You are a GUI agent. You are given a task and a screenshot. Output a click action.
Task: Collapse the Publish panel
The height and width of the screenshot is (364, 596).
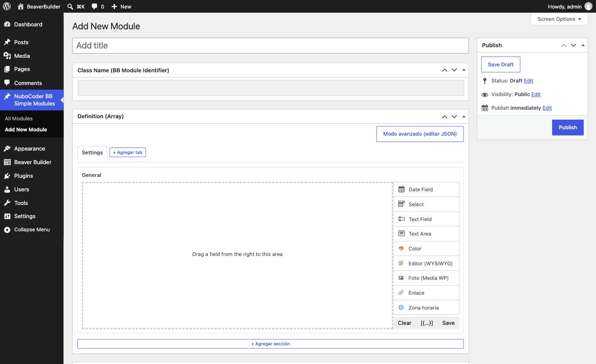[x=583, y=45]
